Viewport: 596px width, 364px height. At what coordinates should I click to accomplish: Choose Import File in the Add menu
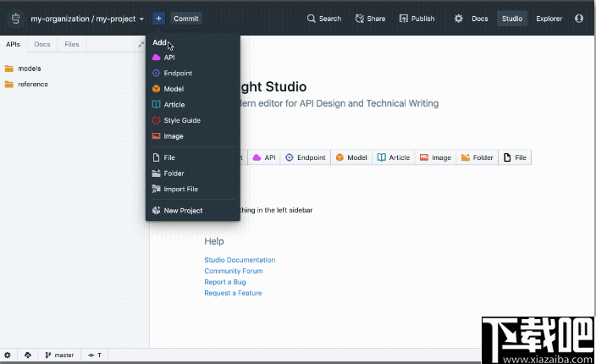193,189
